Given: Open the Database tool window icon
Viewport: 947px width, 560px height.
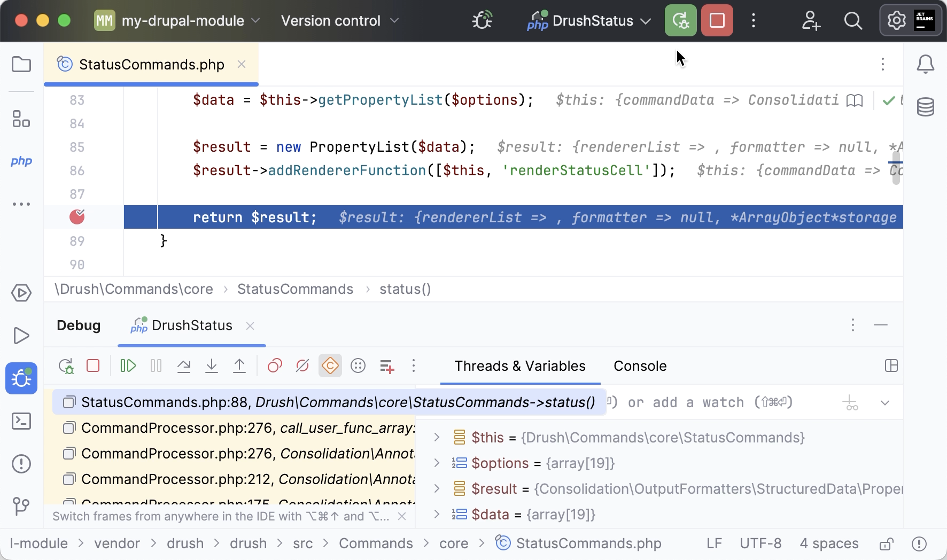Looking at the screenshot, I should pos(926,107).
